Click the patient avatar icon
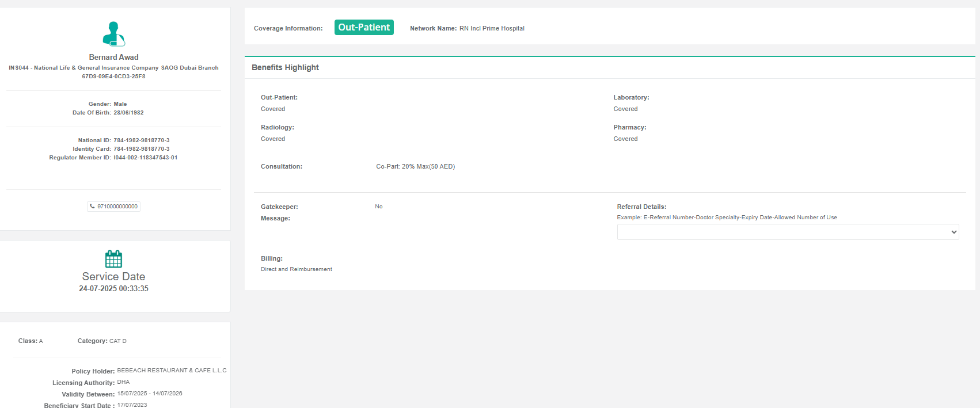980x408 pixels. click(113, 34)
